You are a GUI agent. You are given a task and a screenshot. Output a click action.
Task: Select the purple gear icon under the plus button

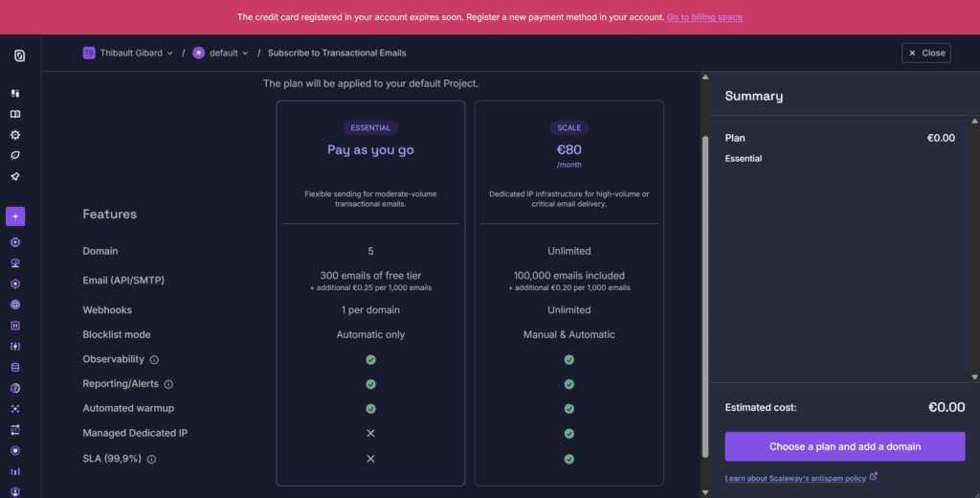point(15,242)
